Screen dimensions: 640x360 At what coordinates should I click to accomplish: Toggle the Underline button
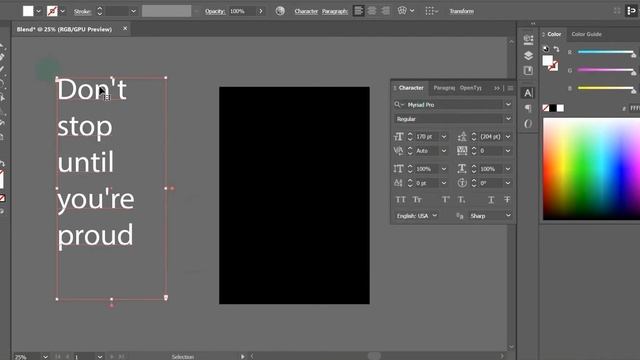491,200
